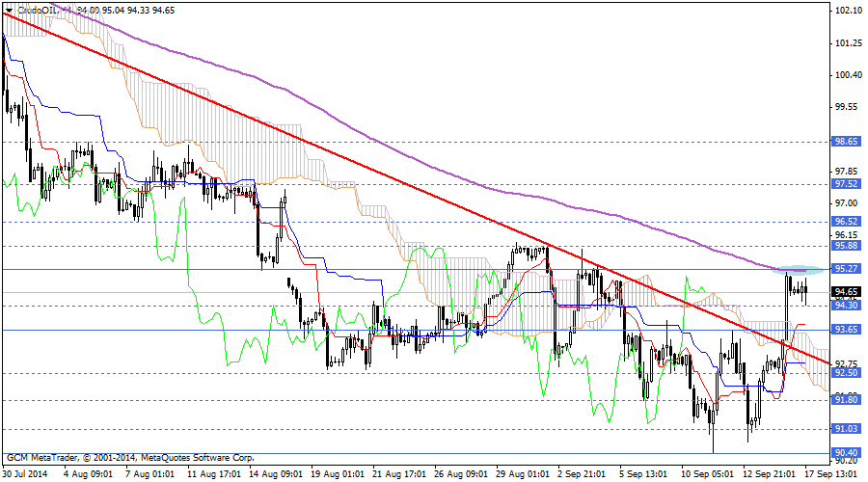This screenshot has width=868, height=482.
Task: Select the 95.88 price level label
Action: [x=847, y=246]
